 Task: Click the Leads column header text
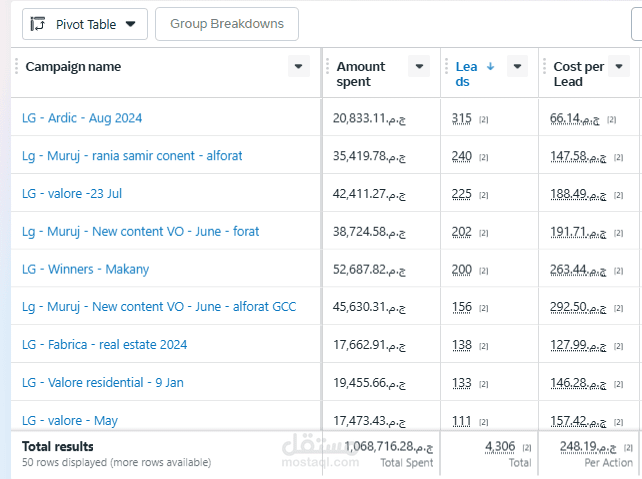point(466,74)
